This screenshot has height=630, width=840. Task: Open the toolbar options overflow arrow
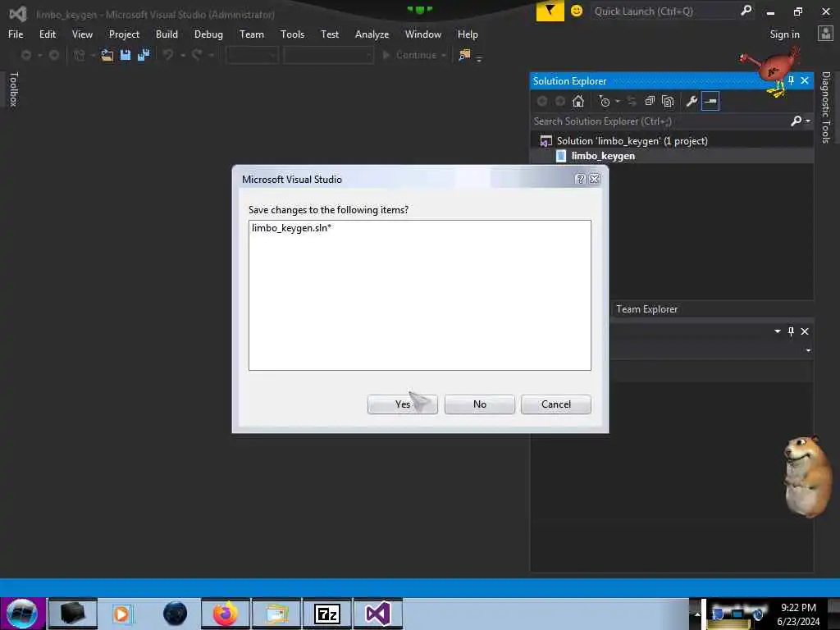tap(479, 58)
